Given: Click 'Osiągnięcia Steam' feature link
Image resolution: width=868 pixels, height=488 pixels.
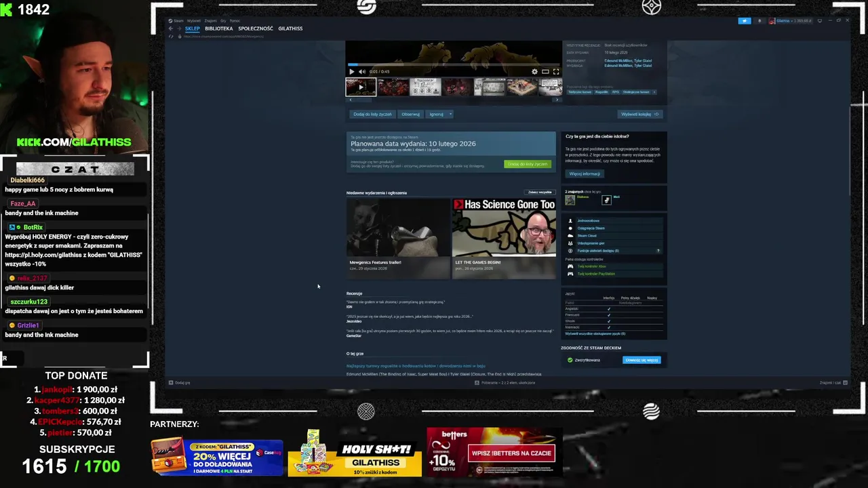Looking at the screenshot, I should point(591,228).
